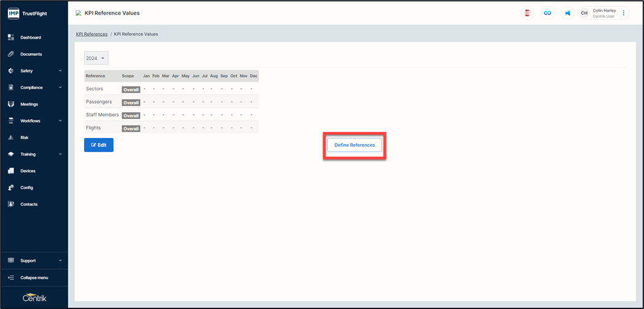Expand the Safety submenu chevron
Image resolution: width=644 pixels, height=309 pixels.
60,71
